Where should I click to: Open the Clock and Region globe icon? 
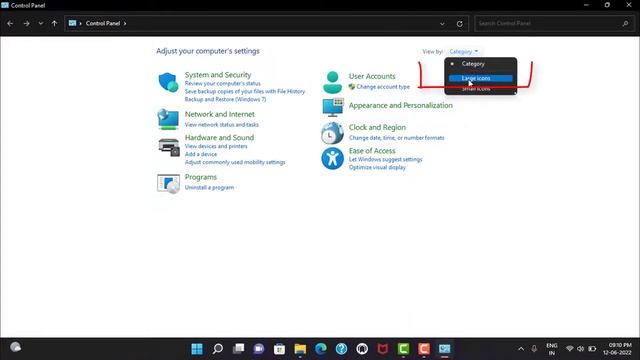332,133
